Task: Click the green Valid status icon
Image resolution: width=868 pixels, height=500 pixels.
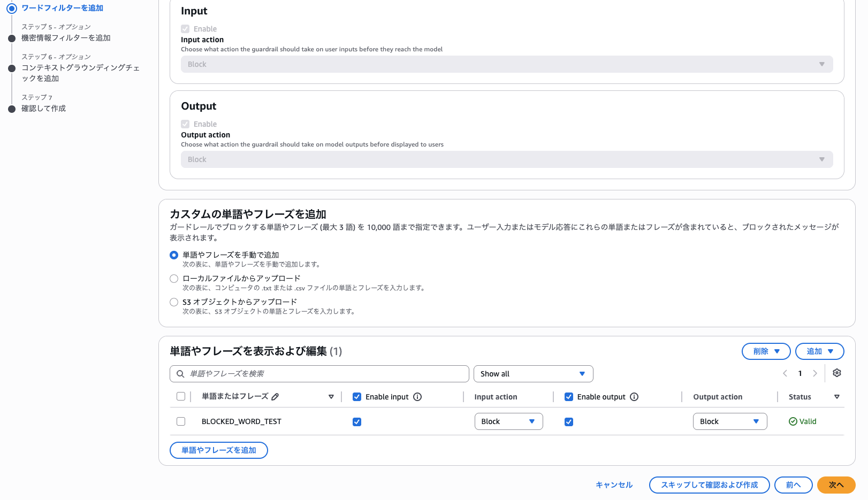Action: (793, 421)
